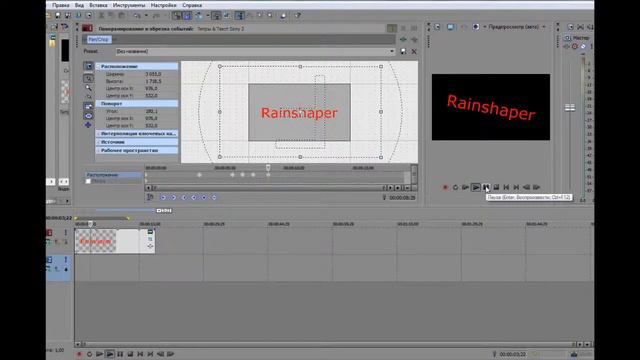
Task: Click the timeline zoom slider above the ruler
Action: pos(163,211)
